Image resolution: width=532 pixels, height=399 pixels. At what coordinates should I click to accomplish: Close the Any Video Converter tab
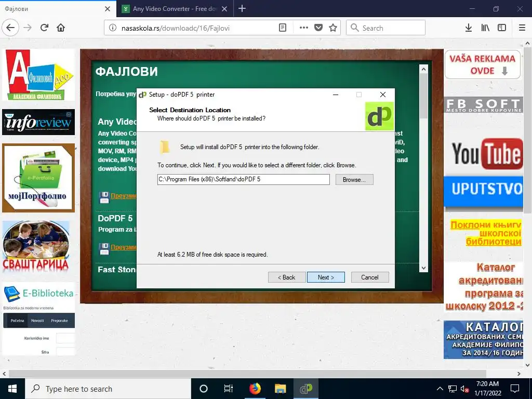point(224,9)
